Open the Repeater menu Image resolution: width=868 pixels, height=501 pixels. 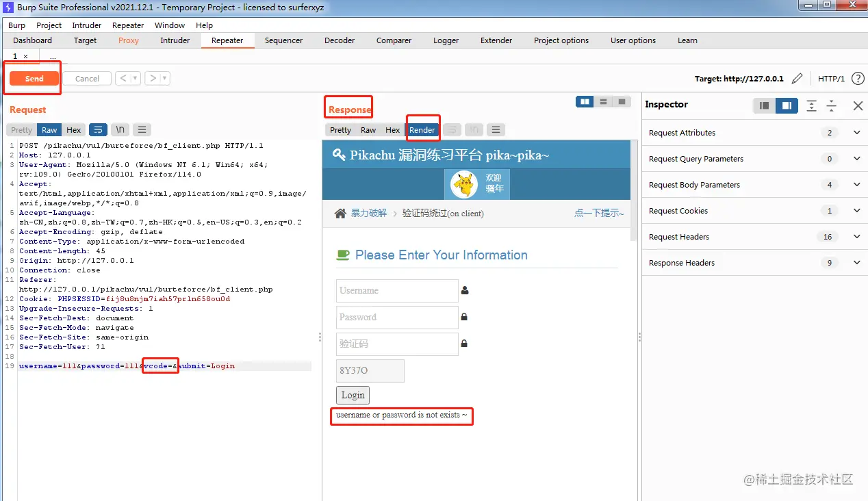click(x=128, y=25)
